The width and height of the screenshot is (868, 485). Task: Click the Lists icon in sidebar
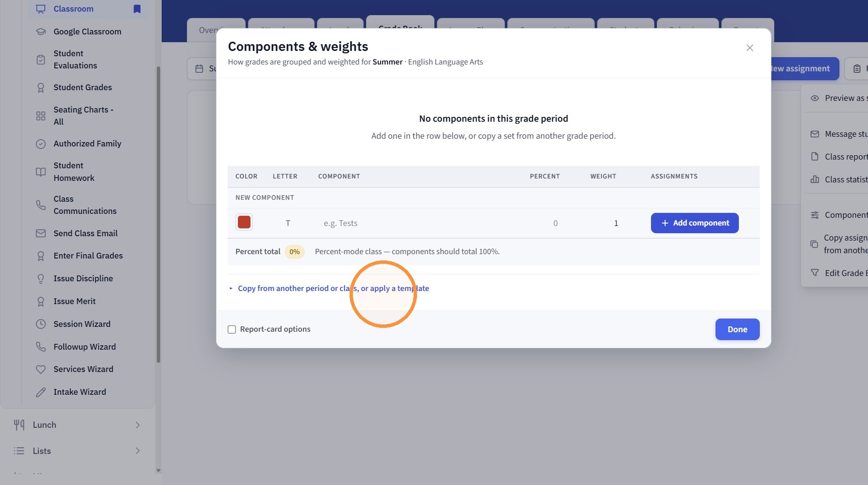tap(19, 451)
